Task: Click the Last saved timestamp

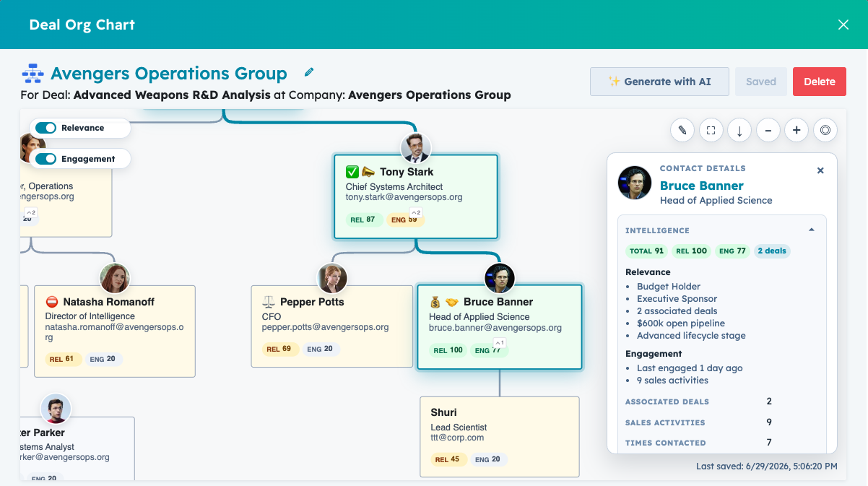Action: point(767,467)
